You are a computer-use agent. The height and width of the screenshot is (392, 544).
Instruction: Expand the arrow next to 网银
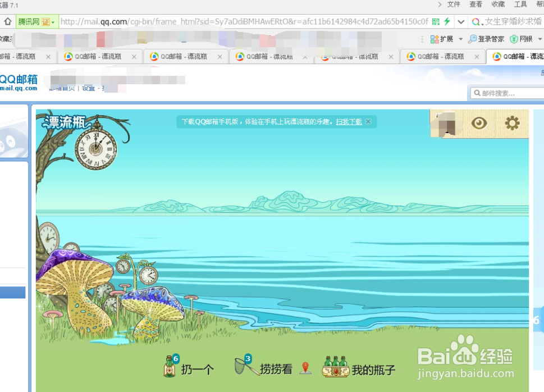click(x=540, y=39)
